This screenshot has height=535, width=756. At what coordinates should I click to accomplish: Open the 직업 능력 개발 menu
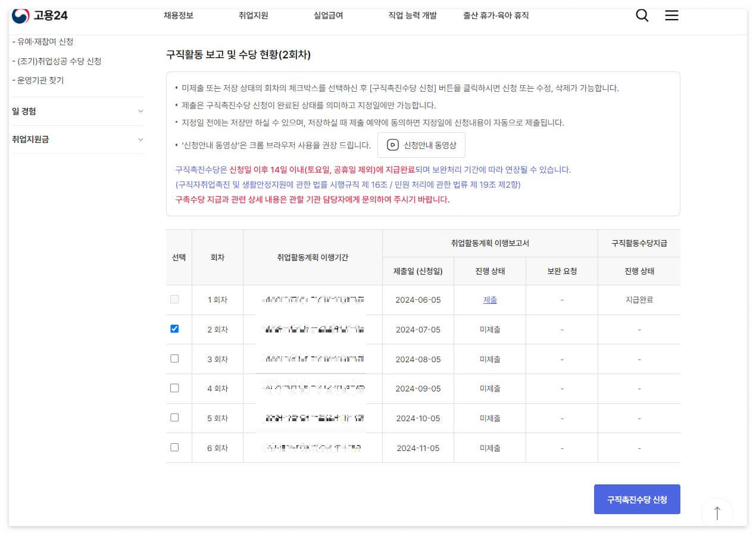coord(411,15)
